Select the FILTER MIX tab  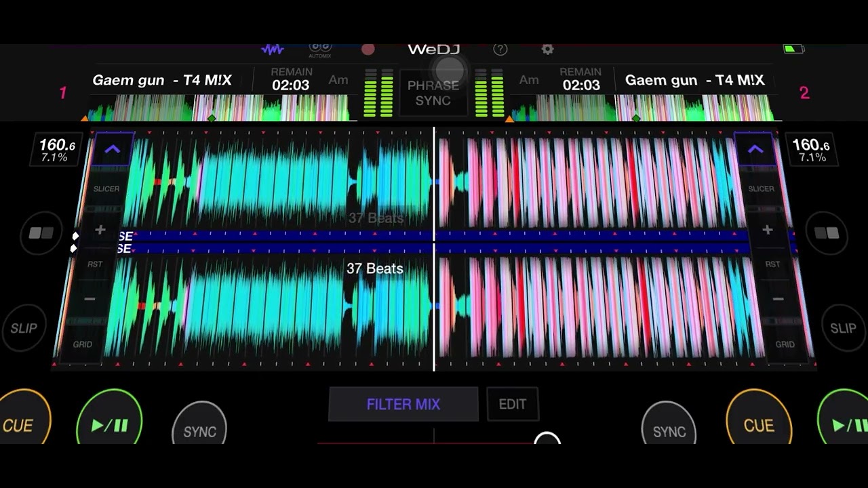tap(403, 405)
